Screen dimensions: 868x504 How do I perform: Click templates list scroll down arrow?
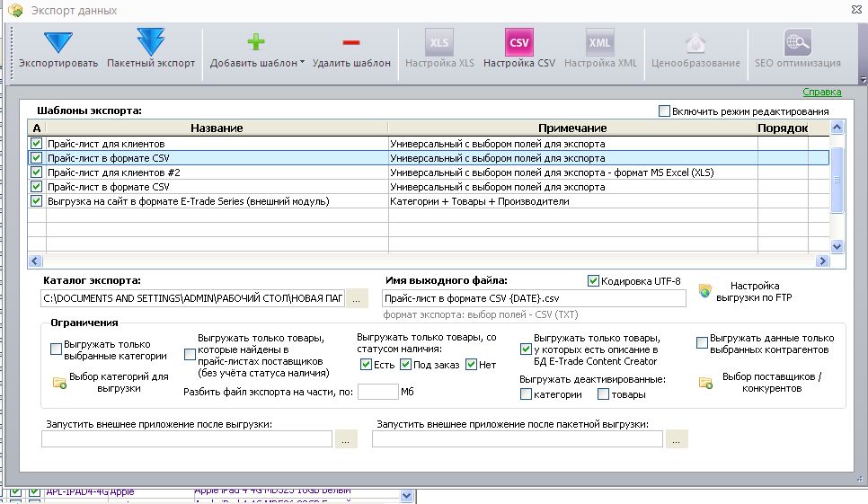[837, 247]
